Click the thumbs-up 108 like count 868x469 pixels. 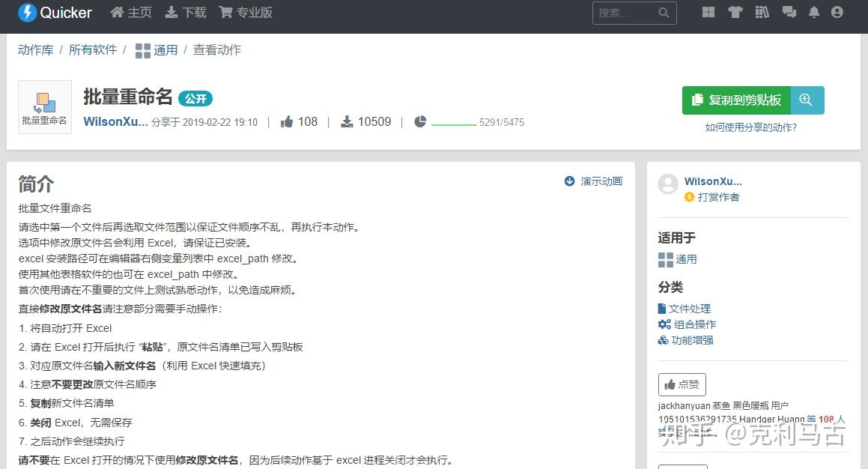[x=299, y=121]
